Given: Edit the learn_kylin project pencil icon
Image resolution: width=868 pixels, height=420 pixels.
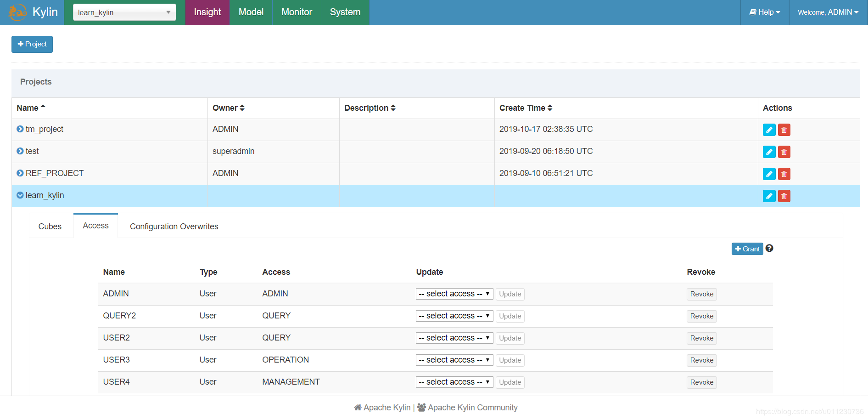Looking at the screenshot, I should click(x=769, y=196).
